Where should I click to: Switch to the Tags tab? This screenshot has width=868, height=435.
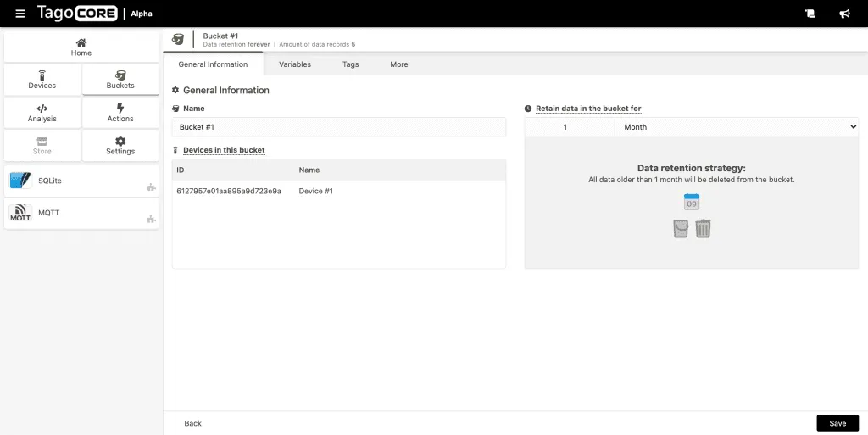(350, 64)
